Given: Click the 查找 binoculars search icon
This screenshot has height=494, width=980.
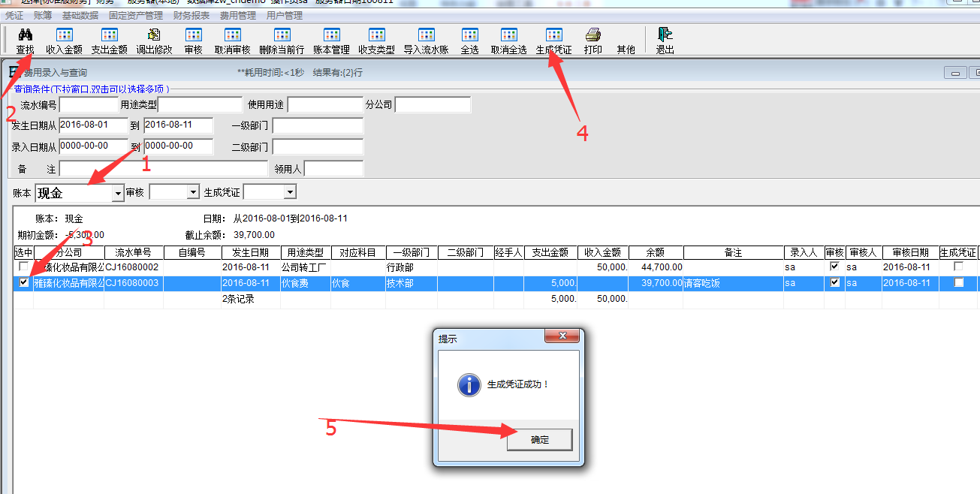Looking at the screenshot, I should [x=25, y=35].
